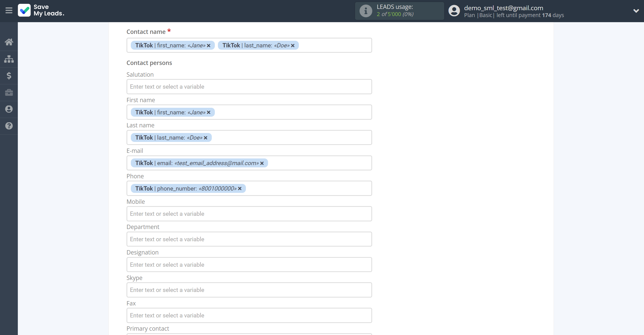Remove last_name tag from Contact name
This screenshot has width=644, height=335.
(x=293, y=46)
